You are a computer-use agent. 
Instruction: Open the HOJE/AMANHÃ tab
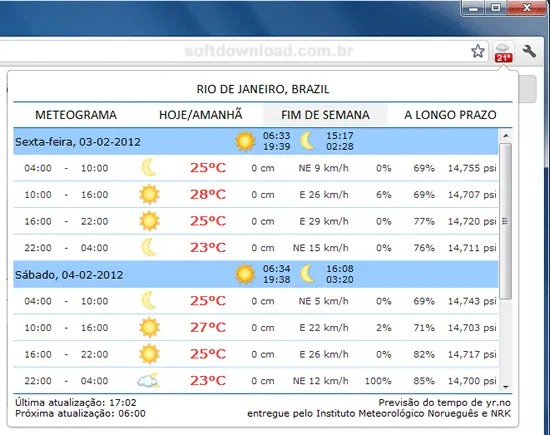pyautogui.click(x=201, y=114)
